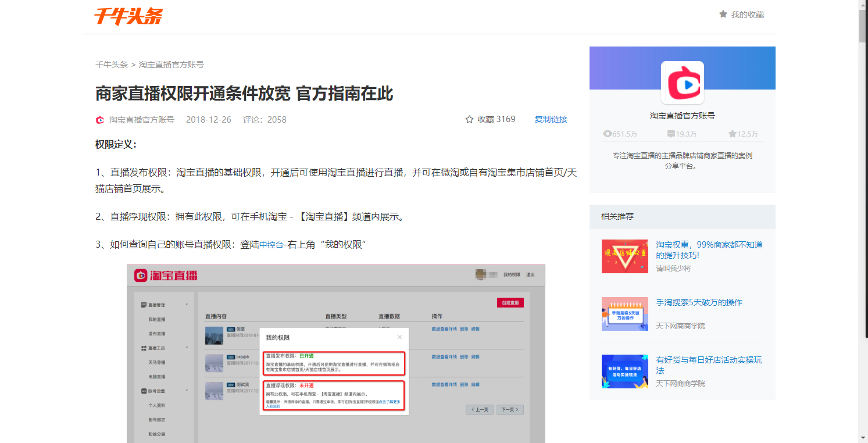This screenshot has width=868, height=443.
Task: Open 我的收藏 link
Action: 748,15
